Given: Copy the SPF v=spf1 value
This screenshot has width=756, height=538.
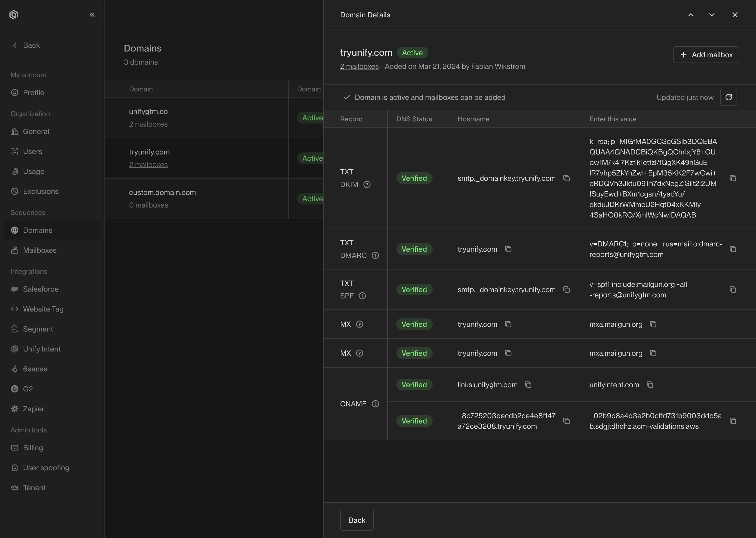Looking at the screenshot, I should point(733,289).
